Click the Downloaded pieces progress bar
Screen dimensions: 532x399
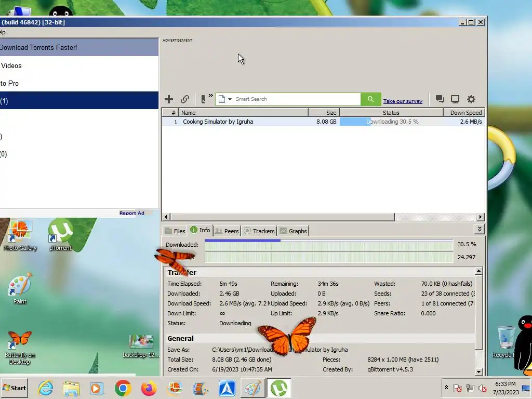(x=329, y=245)
